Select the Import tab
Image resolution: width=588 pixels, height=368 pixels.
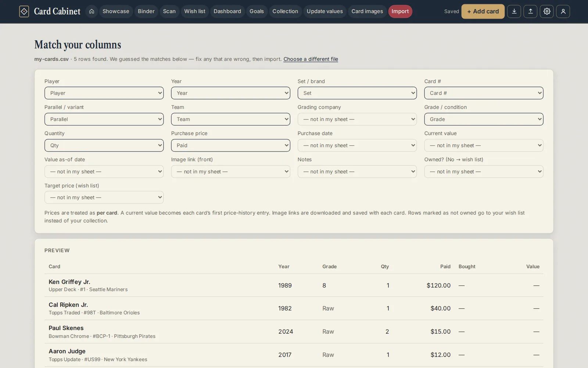pyautogui.click(x=400, y=11)
